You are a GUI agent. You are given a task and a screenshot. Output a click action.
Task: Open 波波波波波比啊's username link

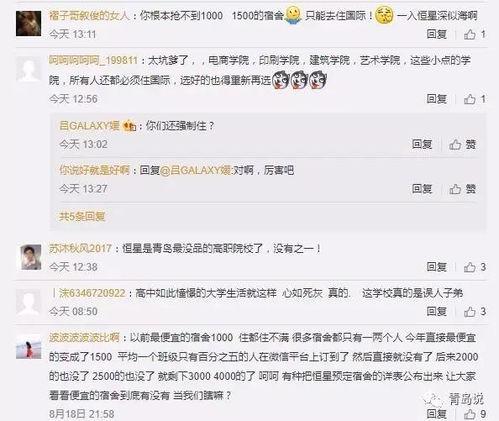(84, 338)
